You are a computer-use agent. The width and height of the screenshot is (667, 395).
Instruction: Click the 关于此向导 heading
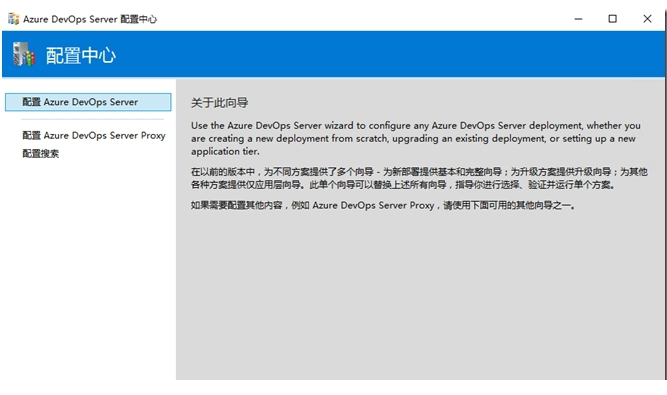tap(219, 103)
